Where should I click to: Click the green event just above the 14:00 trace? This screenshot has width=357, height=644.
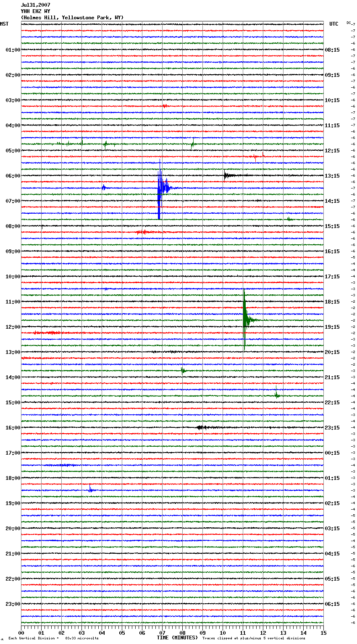[x=184, y=370]
